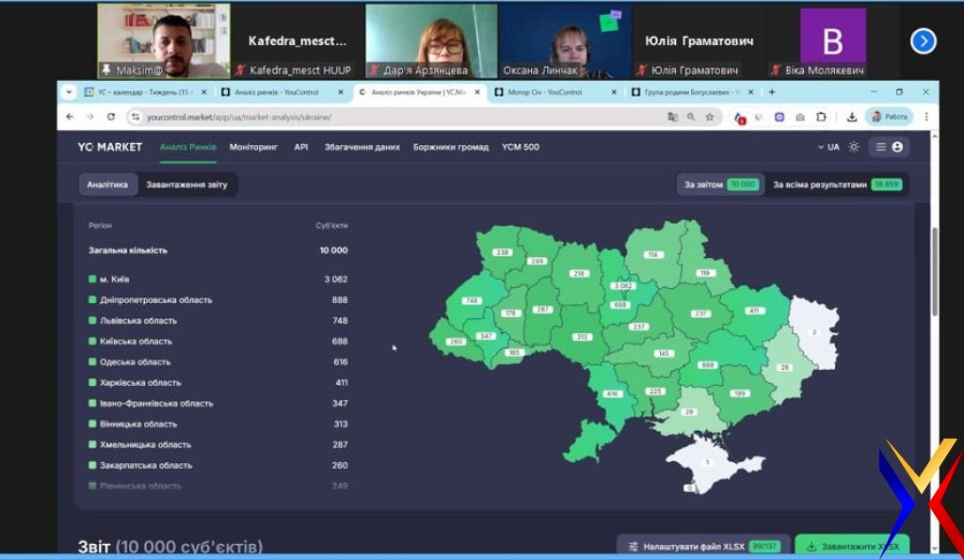Bookmark this page with the star icon
The height and width of the screenshot is (560, 964).
click(x=710, y=117)
